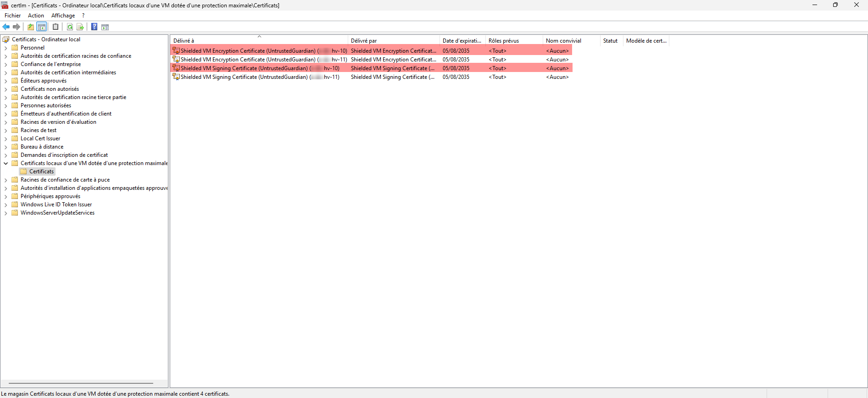Select the Certificats subfolder in the tree
Image resolution: width=868 pixels, height=398 pixels.
click(41, 171)
